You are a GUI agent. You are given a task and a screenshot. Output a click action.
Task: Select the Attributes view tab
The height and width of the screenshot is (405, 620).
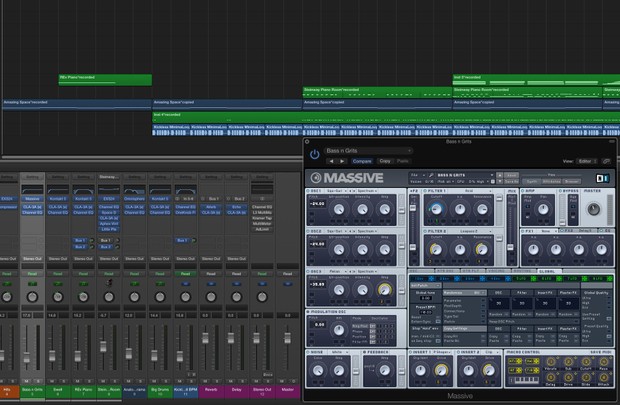tap(552, 182)
